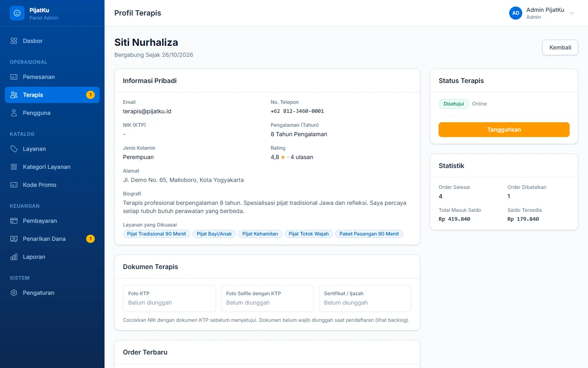Screen dimensions: 588x368
Task: Click the Pengguna person icon
Action: pyautogui.click(x=14, y=113)
